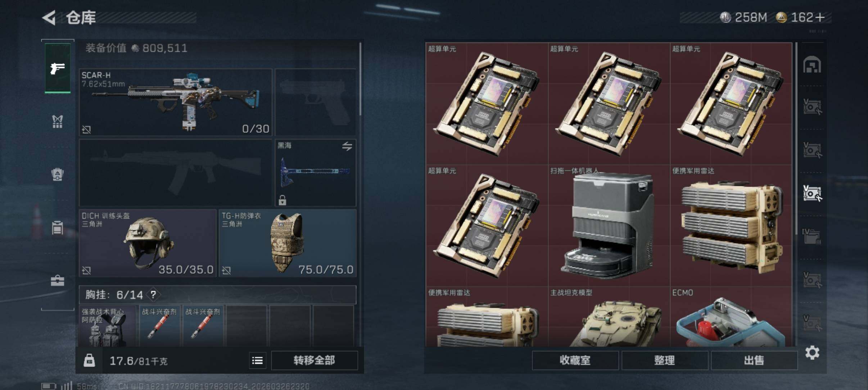Open the briefcase category icon in sidebar

58,280
